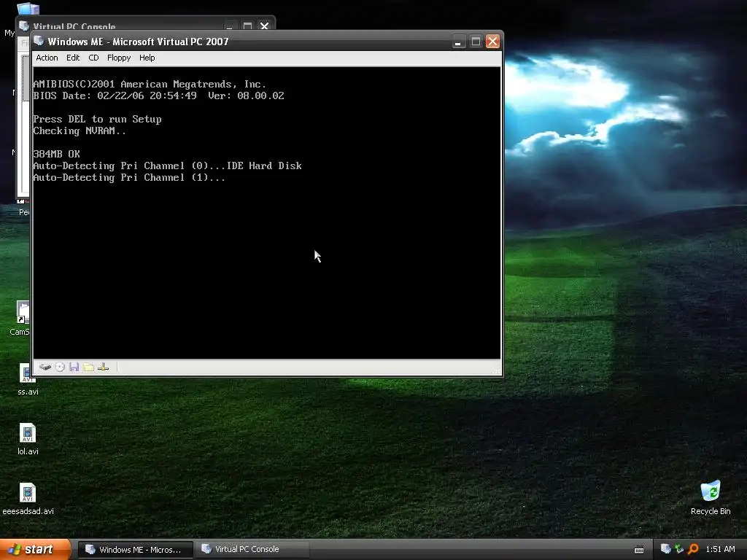Click the keyboard icon on the taskbar
Screen dimensions: 747x560
[x=639, y=550]
